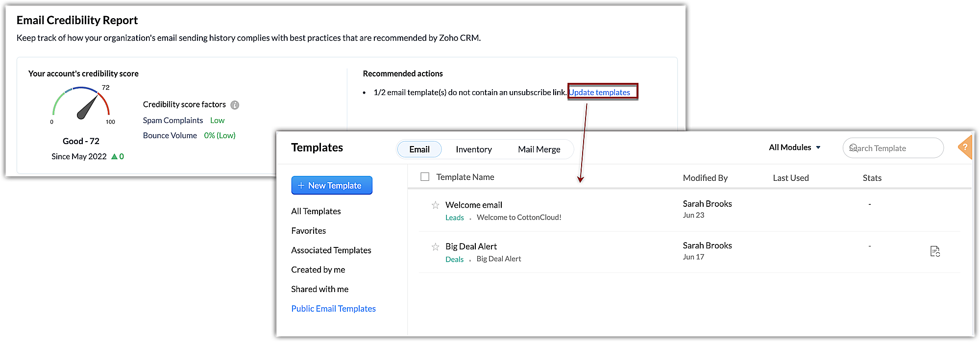
Task: Star the Welcome email template
Action: pyautogui.click(x=435, y=205)
